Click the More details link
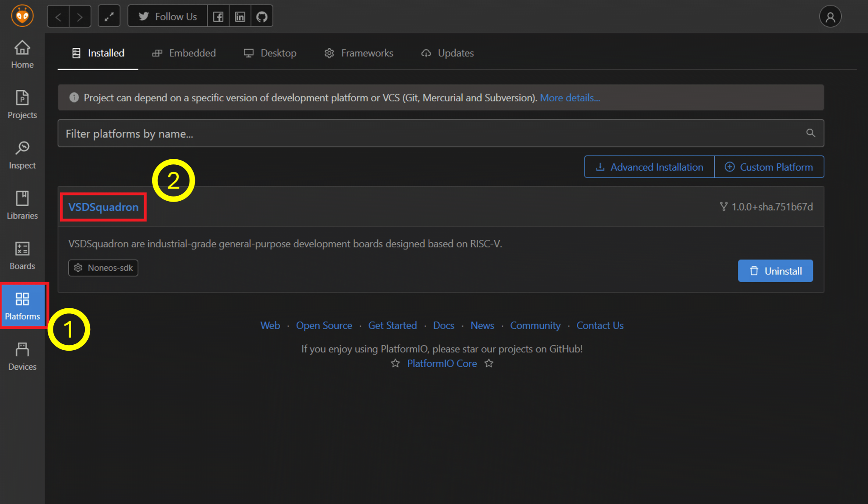The width and height of the screenshot is (868, 504). pyautogui.click(x=570, y=98)
